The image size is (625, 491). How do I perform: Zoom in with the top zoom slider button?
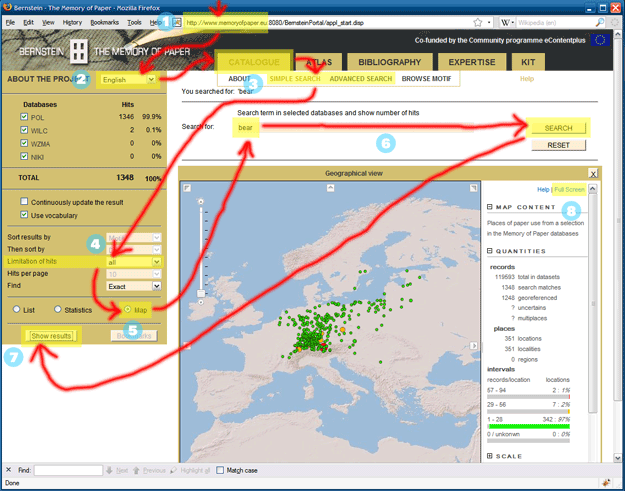tap(201, 202)
